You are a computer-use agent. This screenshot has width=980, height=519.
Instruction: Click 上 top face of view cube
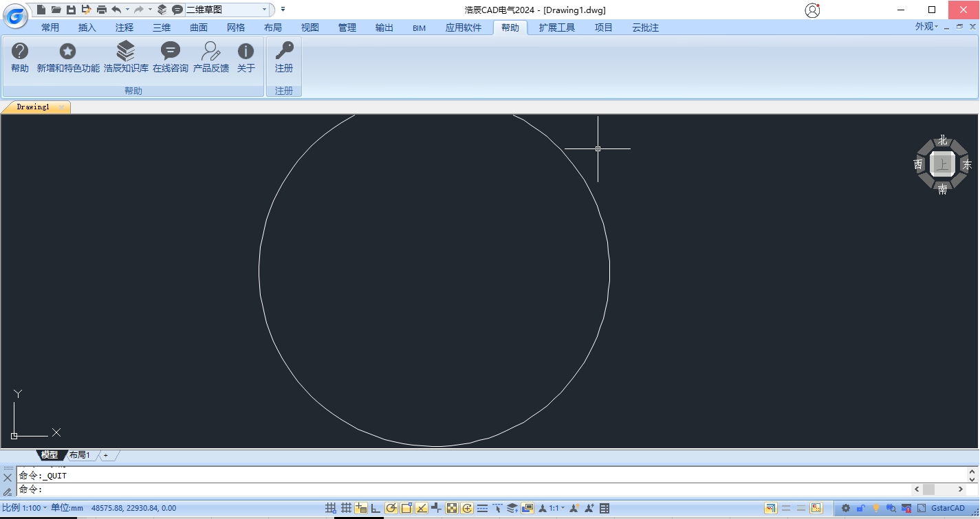point(942,164)
